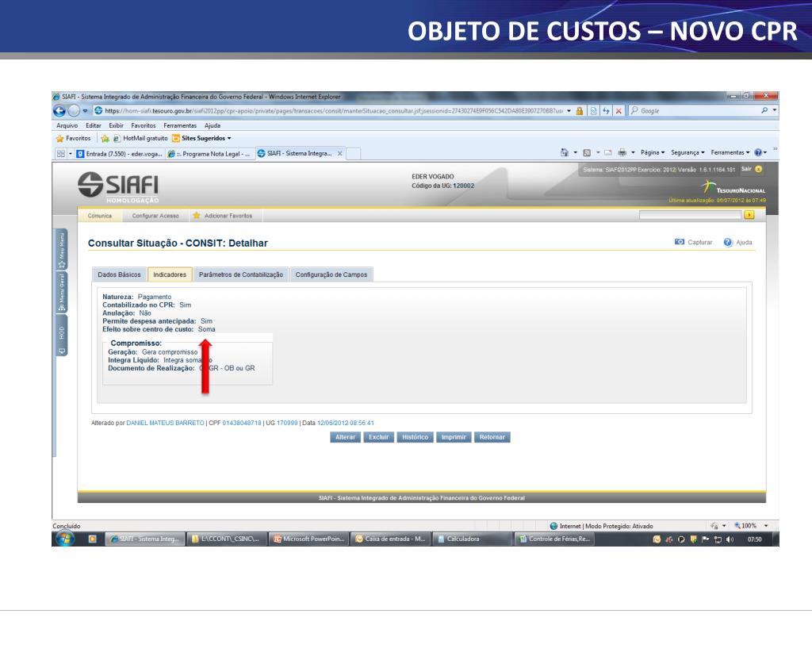812x656 pixels.
Task: Click the Windows Start orb
Action: 65,539
